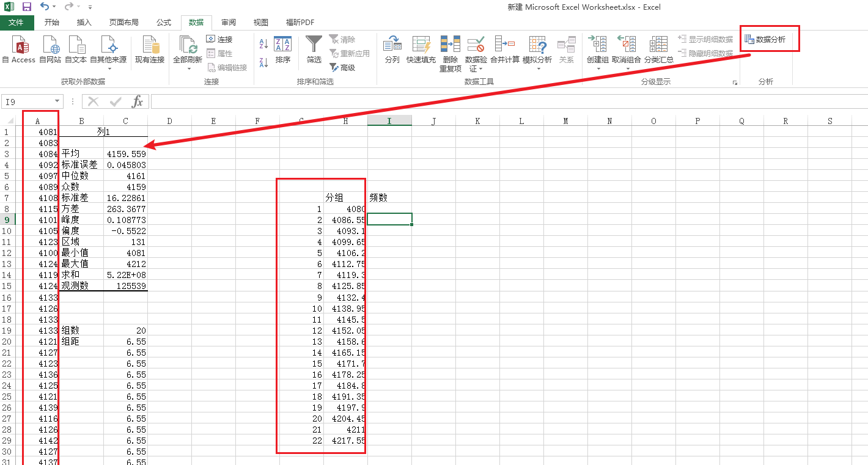This screenshot has height=465, width=868.
Task: Expand Ungroup (取消组合) dropdown
Action: pyautogui.click(x=627, y=68)
